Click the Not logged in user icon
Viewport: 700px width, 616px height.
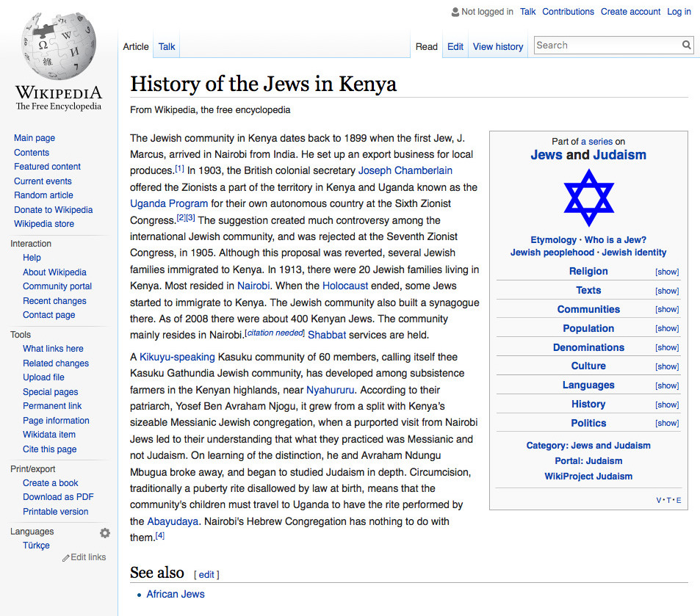click(x=454, y=11)
